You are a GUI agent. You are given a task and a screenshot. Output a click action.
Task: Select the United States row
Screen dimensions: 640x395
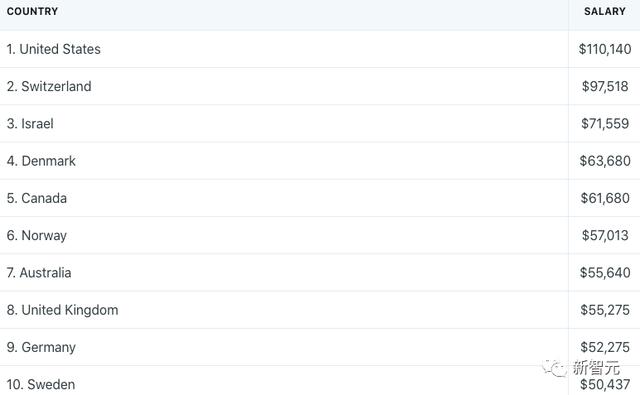coord(320,49)
